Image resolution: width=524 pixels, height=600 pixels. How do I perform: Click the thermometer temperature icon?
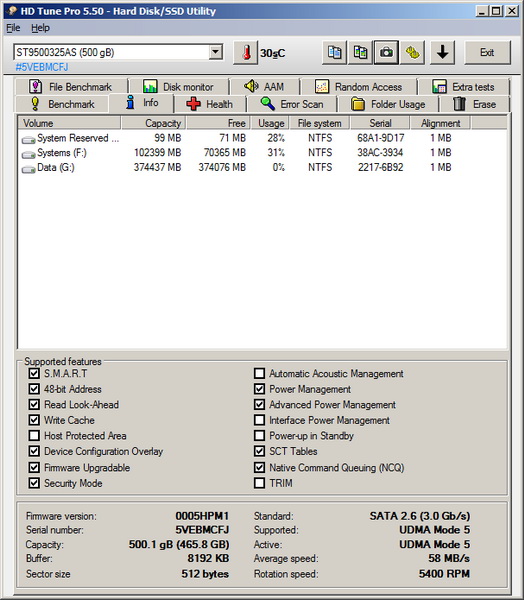pos(246,52)
